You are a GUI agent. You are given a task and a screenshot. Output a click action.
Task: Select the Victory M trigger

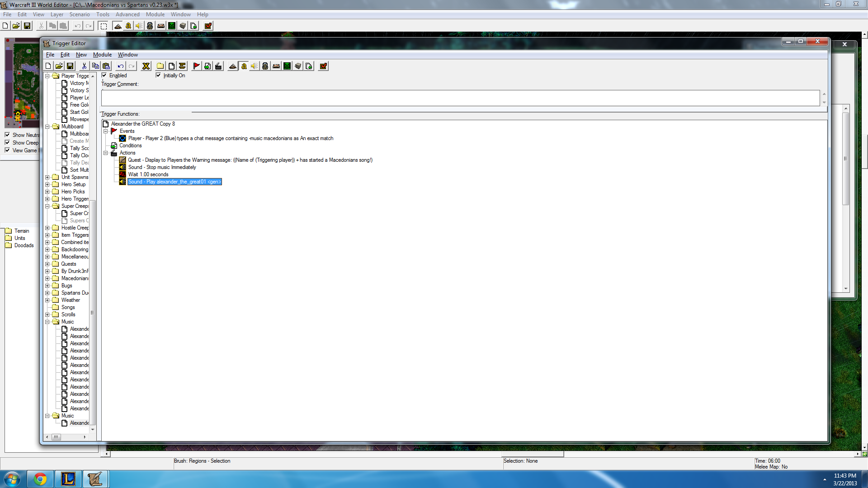79,83
